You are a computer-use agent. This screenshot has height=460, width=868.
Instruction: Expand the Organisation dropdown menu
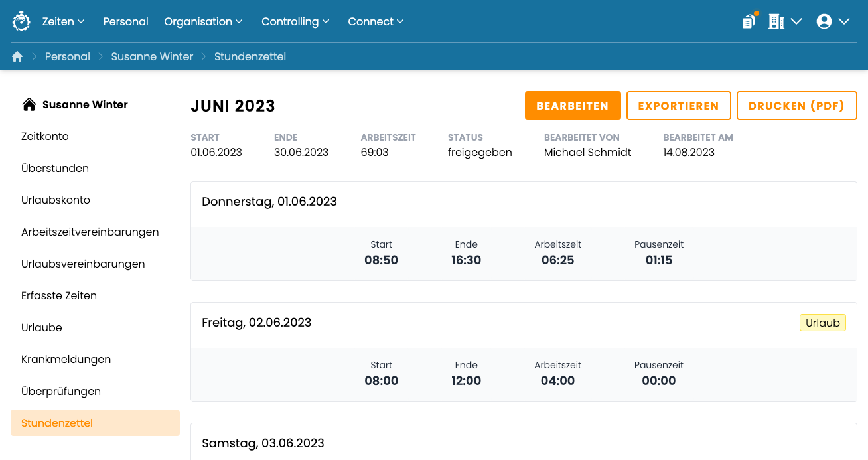[204, 21]
